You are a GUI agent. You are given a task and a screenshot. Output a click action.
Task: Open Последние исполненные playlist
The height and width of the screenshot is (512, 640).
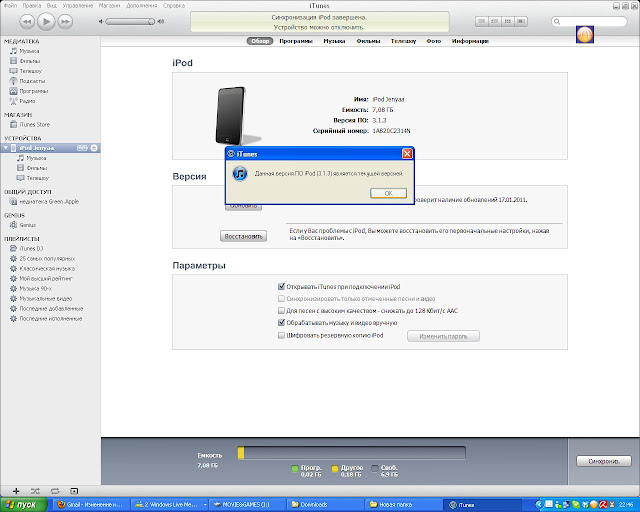[51, 318]
